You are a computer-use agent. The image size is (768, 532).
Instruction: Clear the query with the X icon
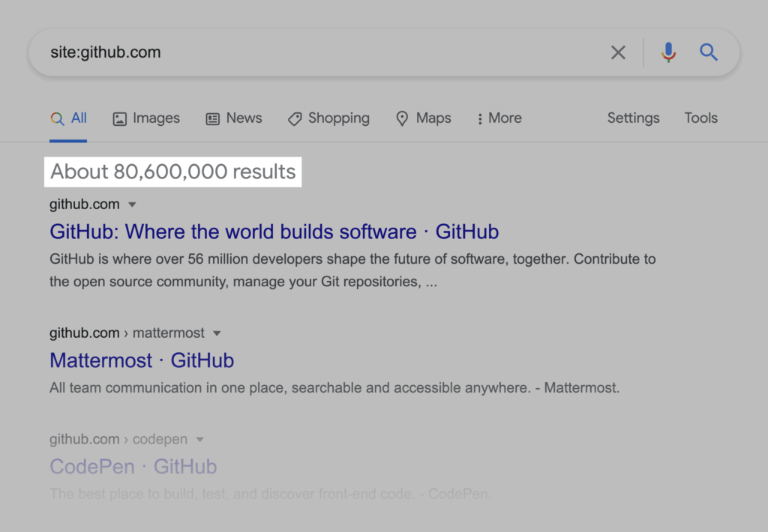click(618, 52)
